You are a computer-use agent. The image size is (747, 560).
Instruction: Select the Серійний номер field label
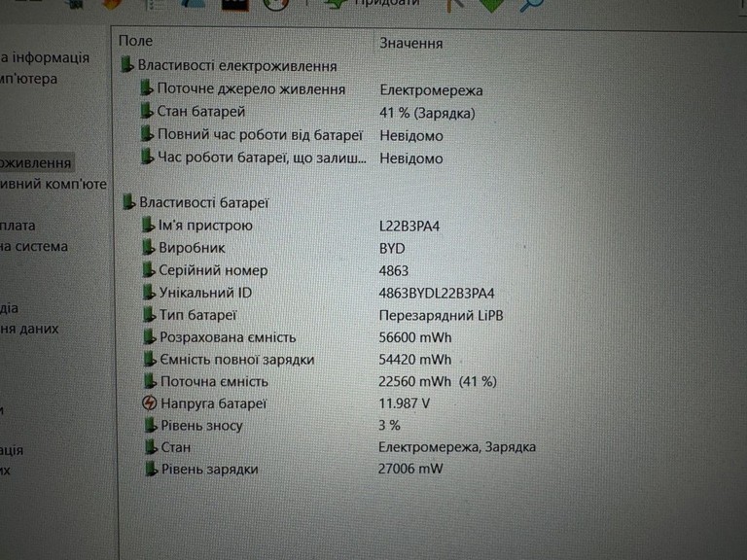click(x=213, y=270)
